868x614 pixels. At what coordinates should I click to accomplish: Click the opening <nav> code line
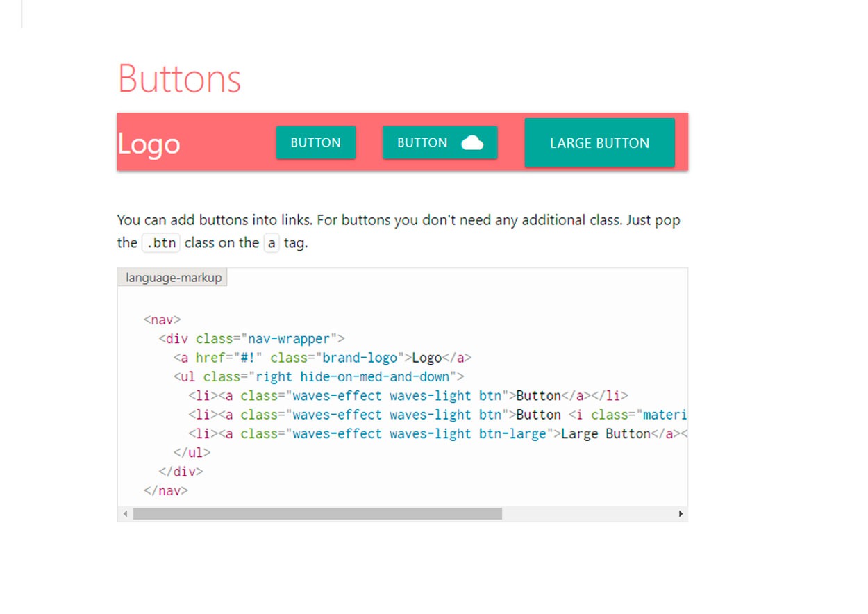[162, 320]
